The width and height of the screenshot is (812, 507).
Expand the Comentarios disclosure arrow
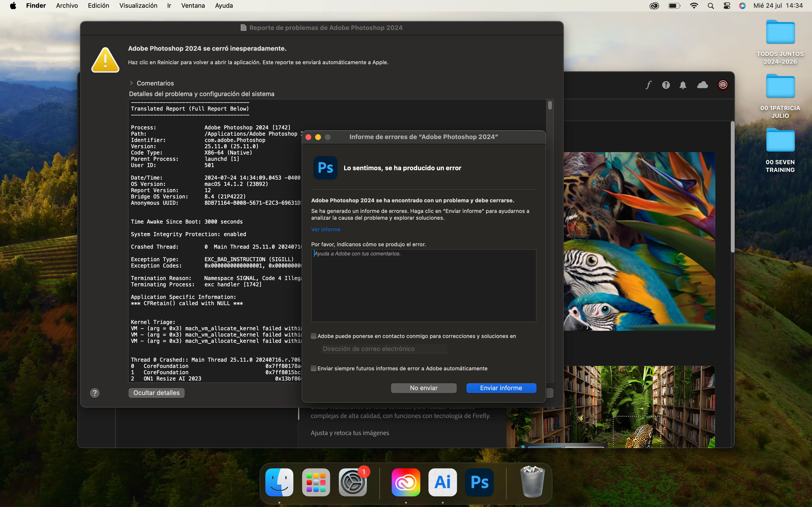coord(131,83)
